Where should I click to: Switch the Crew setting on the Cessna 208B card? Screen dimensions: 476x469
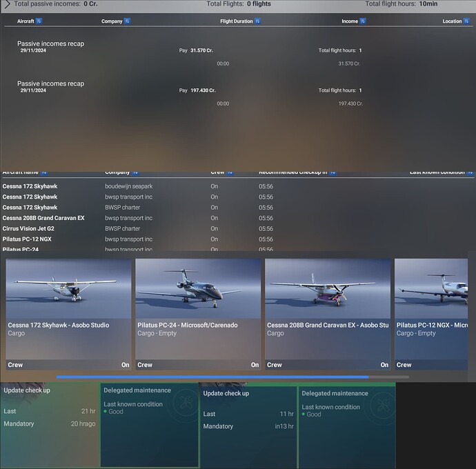[x=328, y=365]
